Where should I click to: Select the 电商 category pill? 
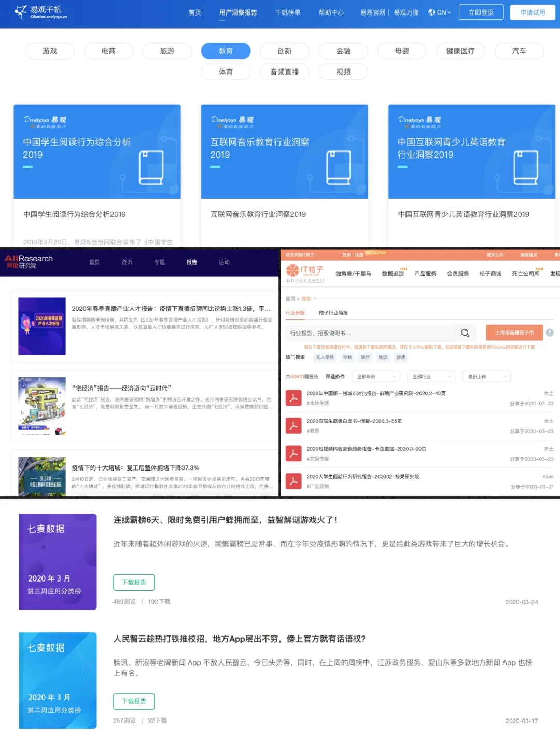click(x=108, y=51)
